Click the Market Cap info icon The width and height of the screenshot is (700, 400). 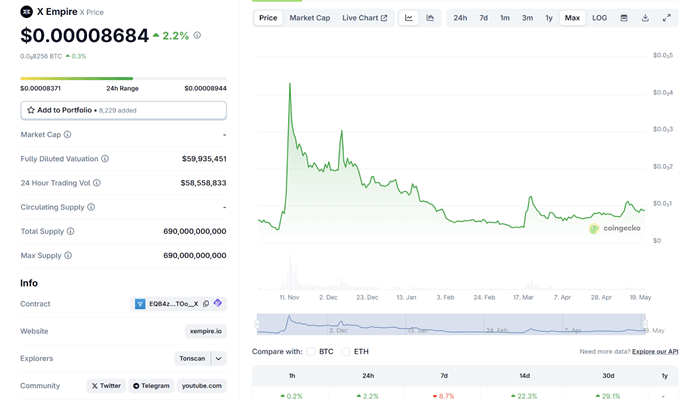pos(67,134)
